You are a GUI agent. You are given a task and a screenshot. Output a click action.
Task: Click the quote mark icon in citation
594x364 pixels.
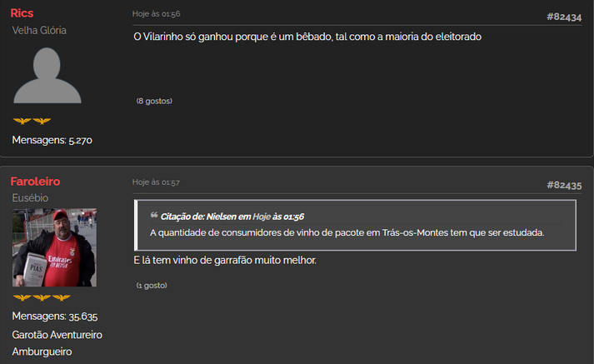pos(154,215)
